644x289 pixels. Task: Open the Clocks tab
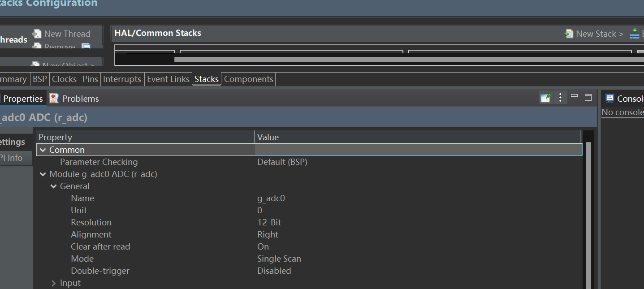click(65, 79)
